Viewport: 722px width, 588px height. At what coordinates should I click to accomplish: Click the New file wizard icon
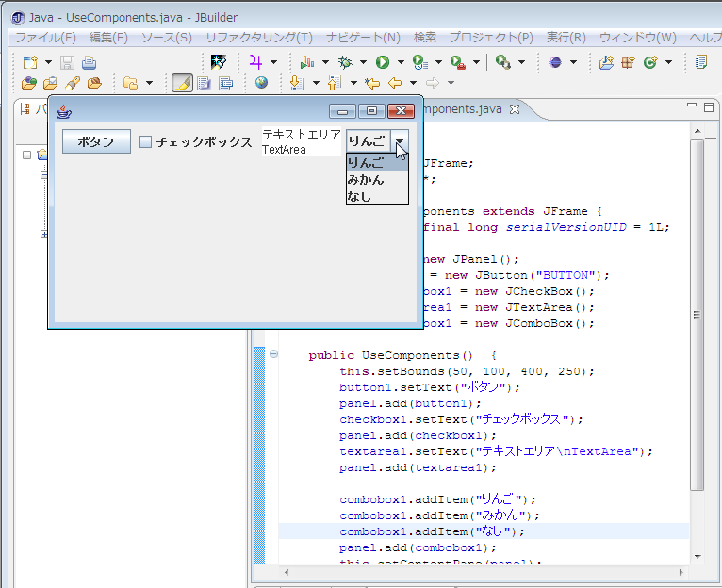pyautogui.click(x=30, y=62)
